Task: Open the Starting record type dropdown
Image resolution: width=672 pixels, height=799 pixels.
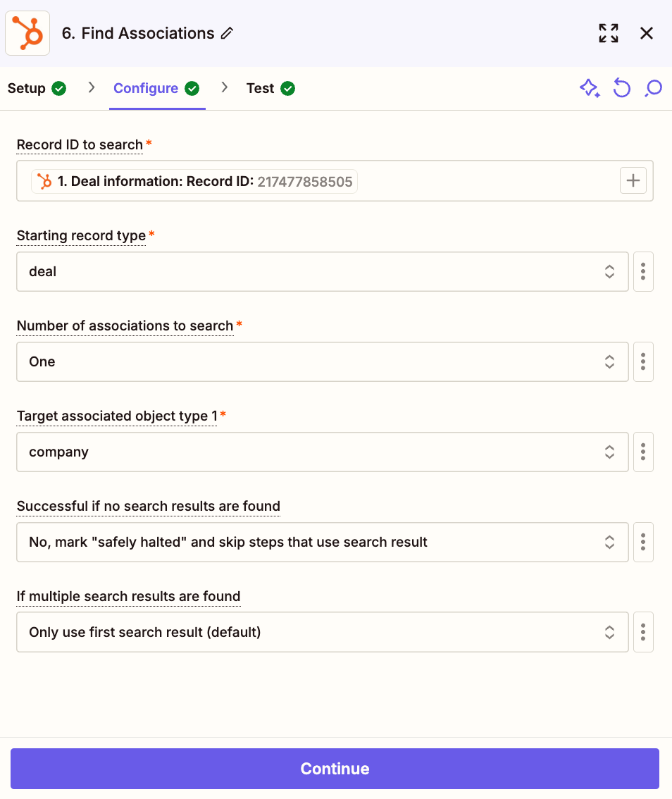Action: [323, 271]
